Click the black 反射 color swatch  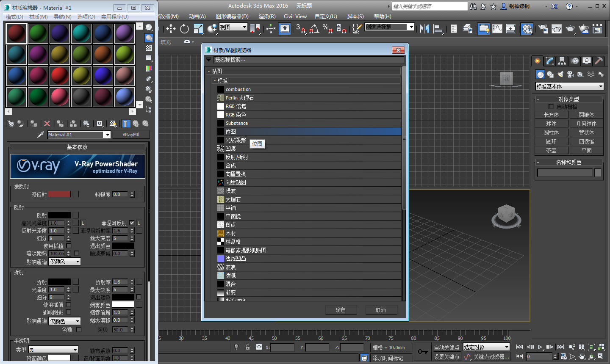(59, 215)
